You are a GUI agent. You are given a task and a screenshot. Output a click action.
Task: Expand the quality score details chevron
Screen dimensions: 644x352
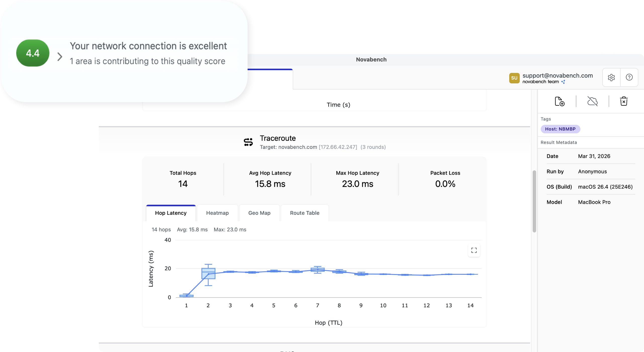pyautogui.click(x=60, y=57)
